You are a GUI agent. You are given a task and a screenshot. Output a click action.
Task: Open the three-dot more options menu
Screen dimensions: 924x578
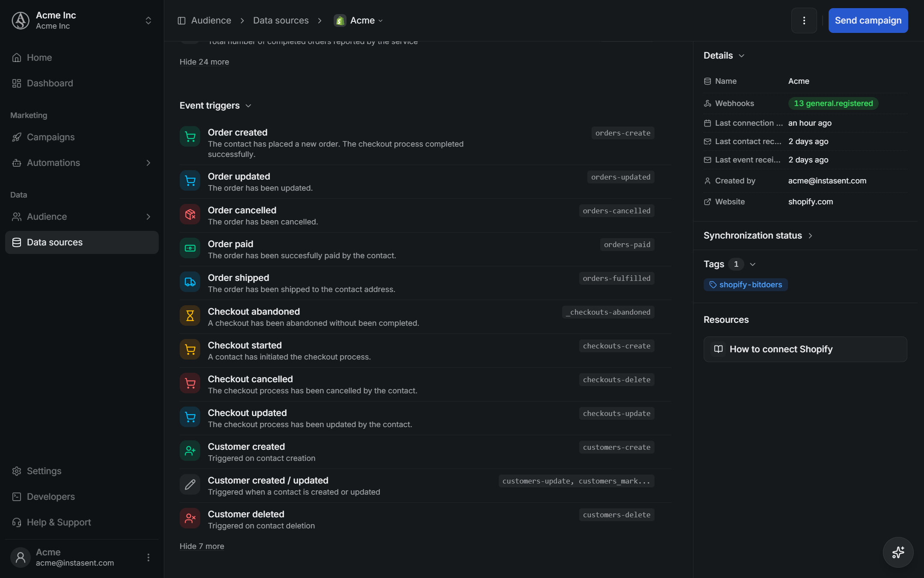pos(804,21)
